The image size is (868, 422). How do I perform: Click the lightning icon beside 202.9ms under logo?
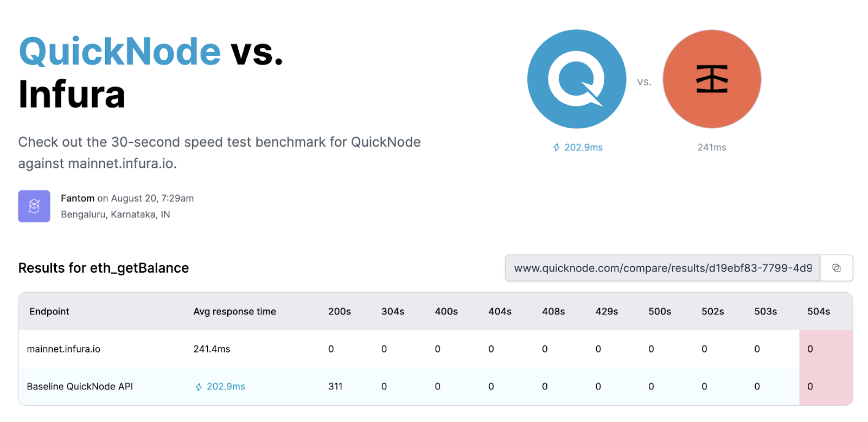[556, 147]
